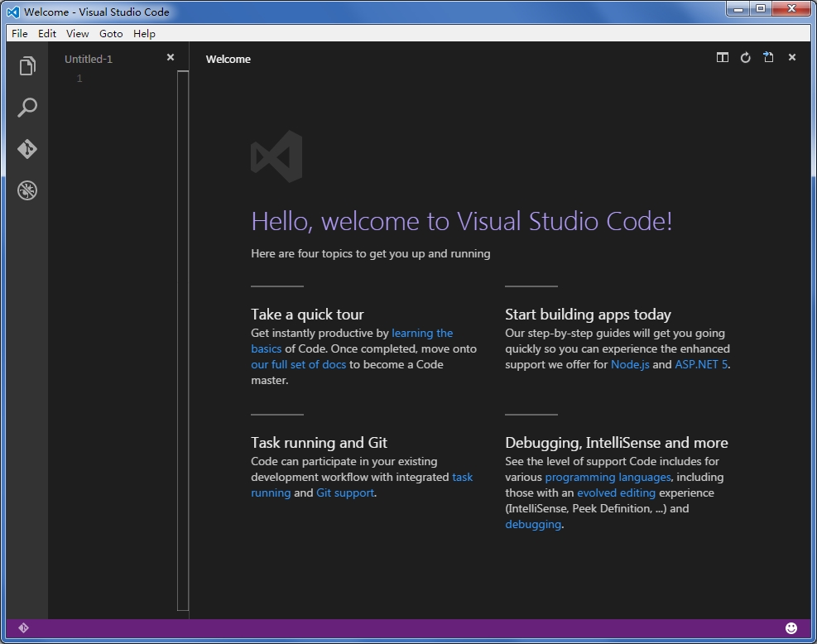
Task: Close the Untitled-1 tab
Action: tap(171, 57)
